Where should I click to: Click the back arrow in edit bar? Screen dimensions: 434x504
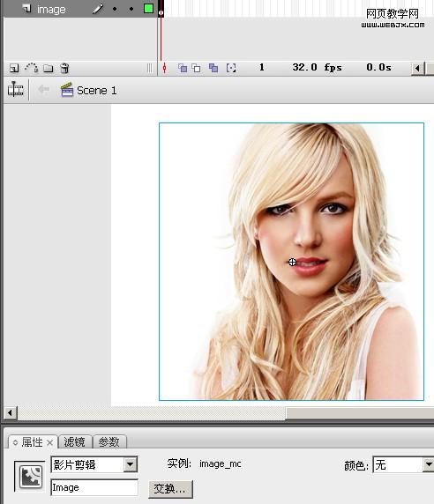(43, 89)
